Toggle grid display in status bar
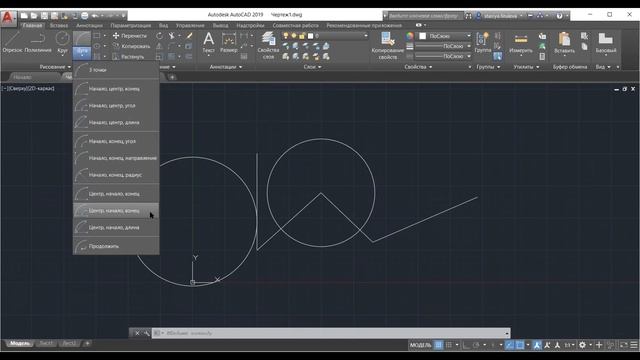This screenshot has height=360, width=640. (438, 345)
